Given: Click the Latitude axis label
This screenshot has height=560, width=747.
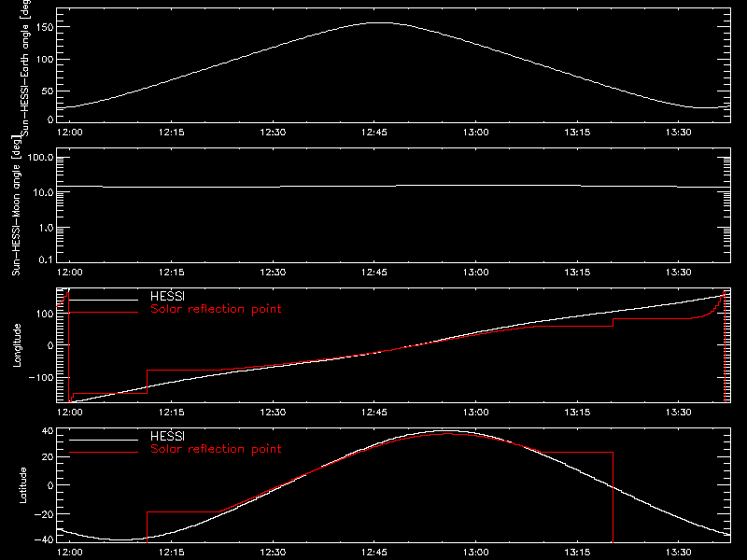Looking at the screenshot, I should 22,485.
